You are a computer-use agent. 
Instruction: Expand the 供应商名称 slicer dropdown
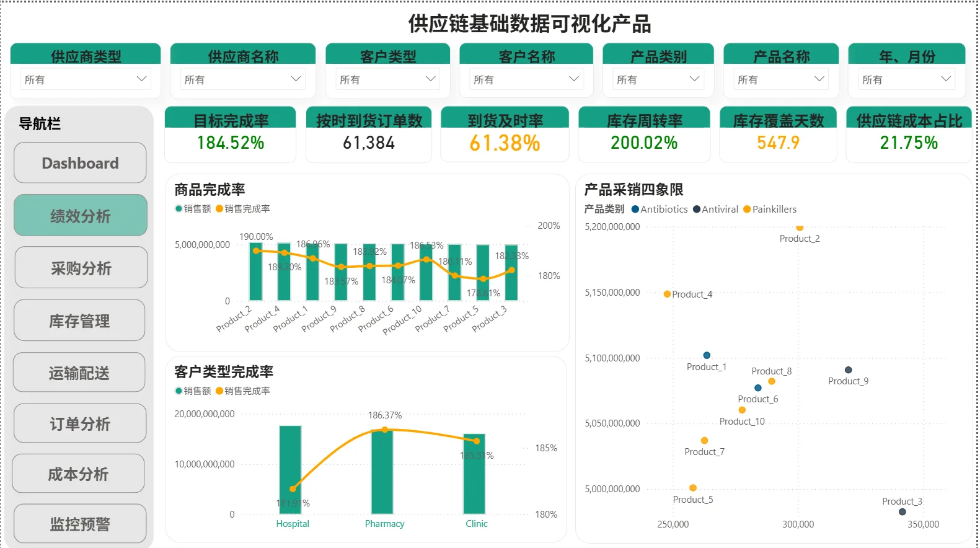click(x=242, y=79)
